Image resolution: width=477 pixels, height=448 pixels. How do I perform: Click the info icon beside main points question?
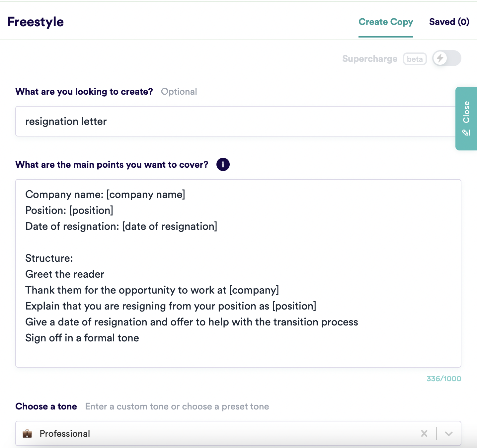pos(223,164)
